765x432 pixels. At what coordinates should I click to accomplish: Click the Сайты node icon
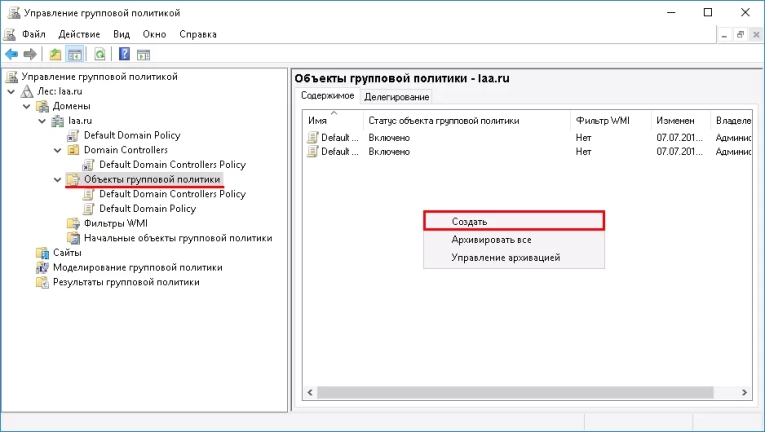pyautogui.click(x=42, y=253)
